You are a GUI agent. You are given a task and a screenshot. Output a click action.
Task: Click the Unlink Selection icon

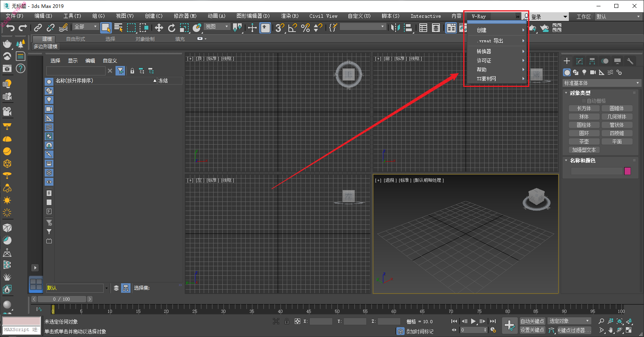[51, 28]
